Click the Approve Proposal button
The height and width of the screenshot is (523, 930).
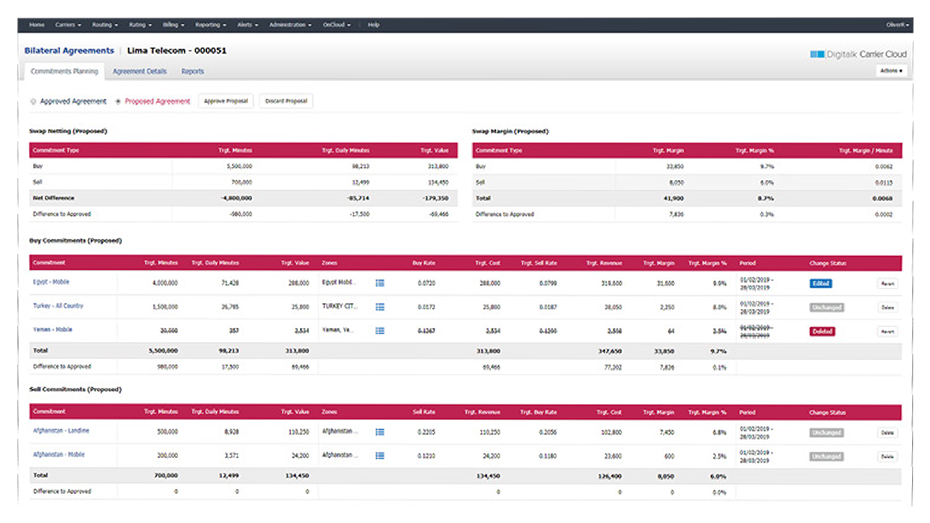[226, 101]
